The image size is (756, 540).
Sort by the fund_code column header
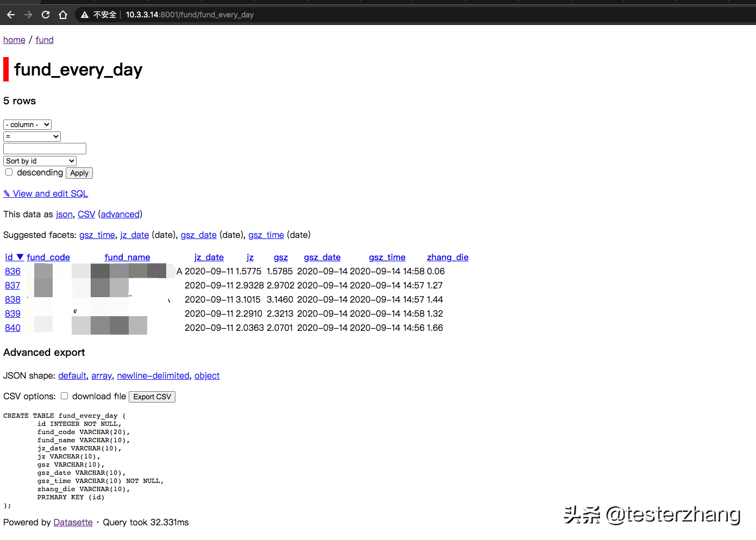(48, 257)
